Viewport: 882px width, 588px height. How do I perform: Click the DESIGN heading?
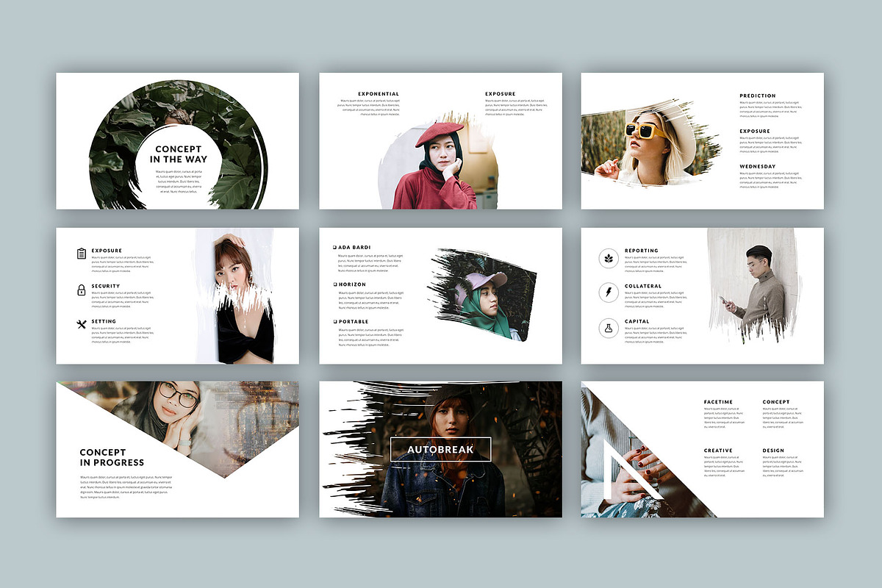click(773, 451)
